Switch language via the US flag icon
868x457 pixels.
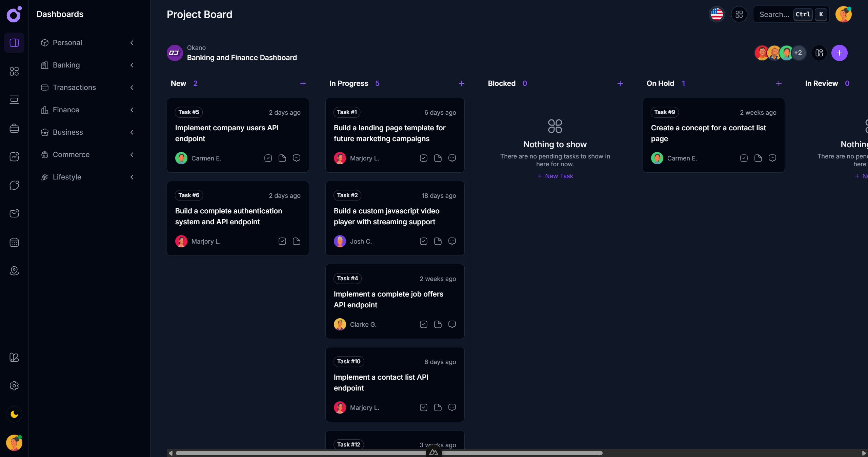716,14
